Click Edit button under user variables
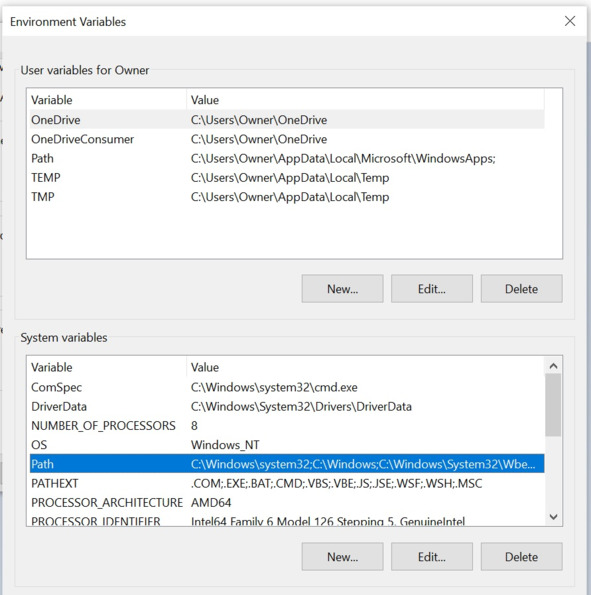 432,289
